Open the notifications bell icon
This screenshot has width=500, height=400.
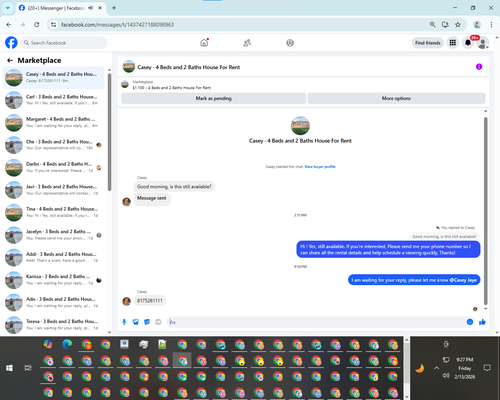[x=468, y=43]
